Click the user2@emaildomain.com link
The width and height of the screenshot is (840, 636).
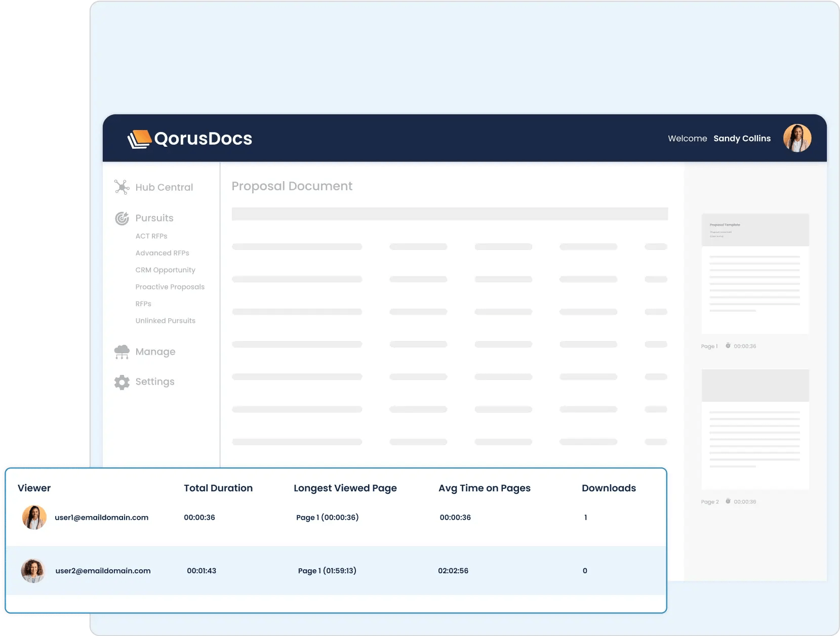point(103,570)
